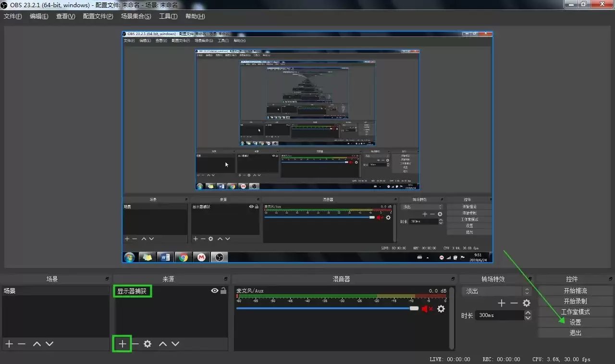
Task: Add a new source with plus icon
Action: point(123,344)
